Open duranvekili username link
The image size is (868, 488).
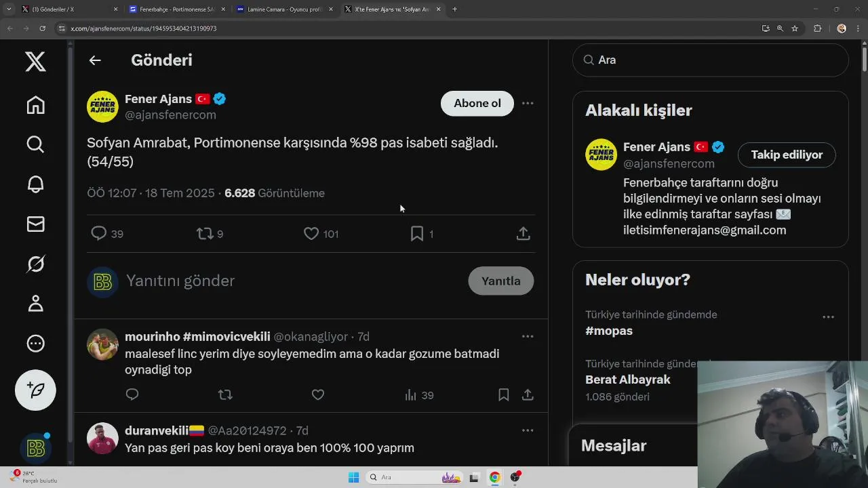click(x=164, y=431)
